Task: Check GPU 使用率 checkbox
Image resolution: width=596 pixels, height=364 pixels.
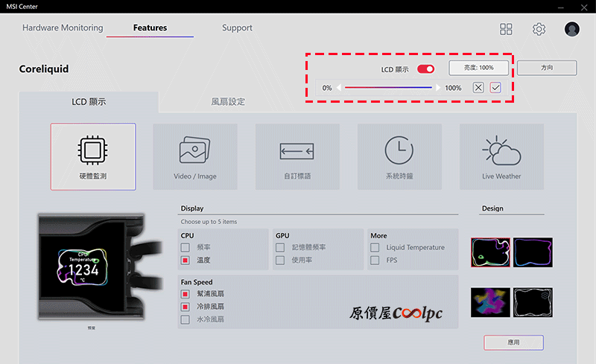Action: 280,261
